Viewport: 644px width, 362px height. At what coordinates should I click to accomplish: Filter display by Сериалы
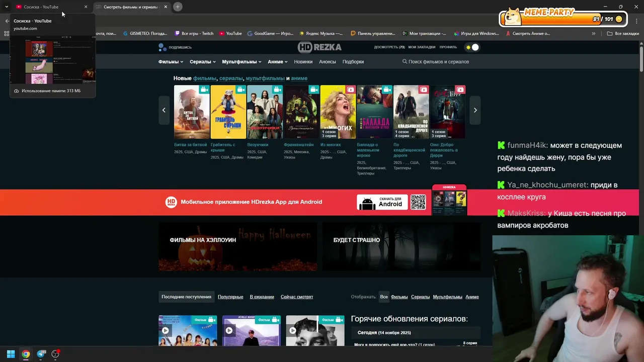click(421, 297)
